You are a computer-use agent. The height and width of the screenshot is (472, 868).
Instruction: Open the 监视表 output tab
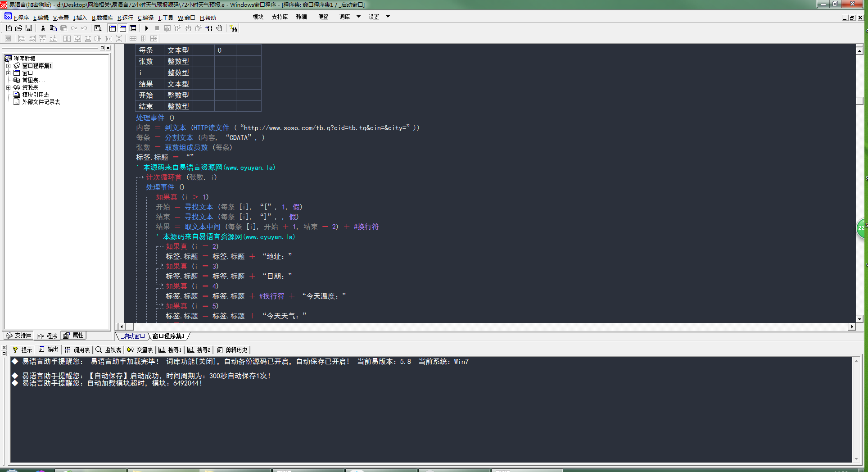(x=108, y=350)
